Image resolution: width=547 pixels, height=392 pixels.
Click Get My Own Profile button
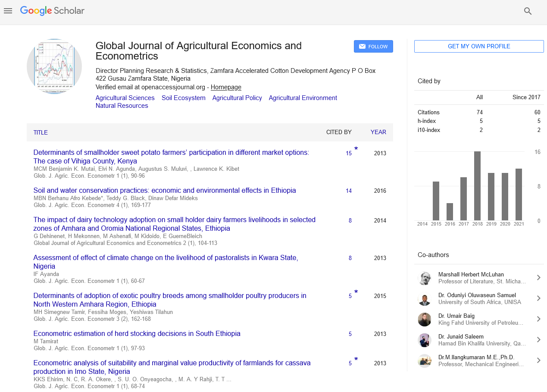point(479,47)
